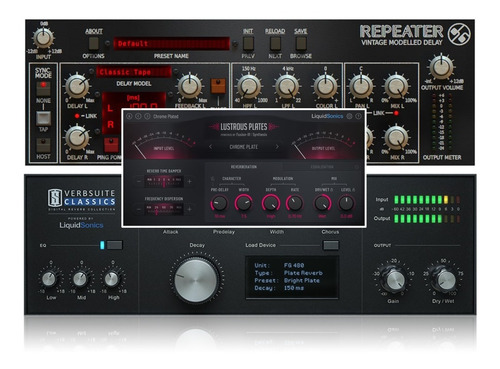Click the TAP tempo button in Repeater
500x369 pixels.
(x=43, y=118)
